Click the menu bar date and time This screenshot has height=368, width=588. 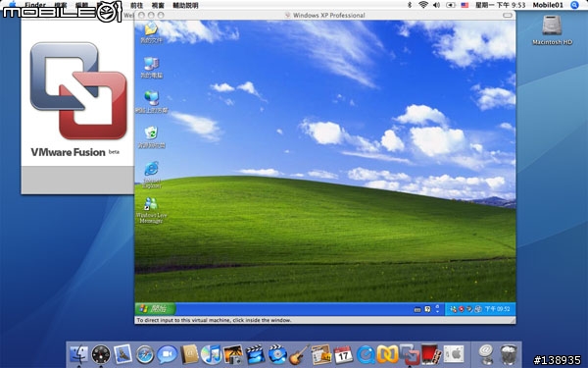tap(500, 5)
